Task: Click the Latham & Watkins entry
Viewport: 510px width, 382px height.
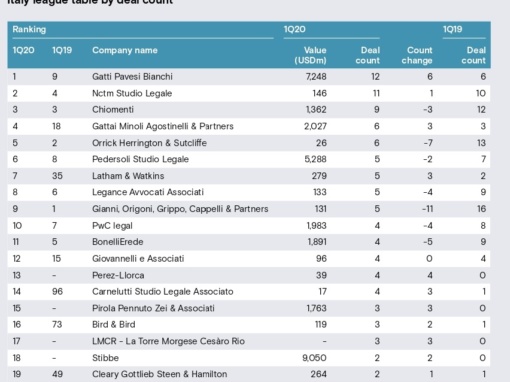Action: click(128, 176)
